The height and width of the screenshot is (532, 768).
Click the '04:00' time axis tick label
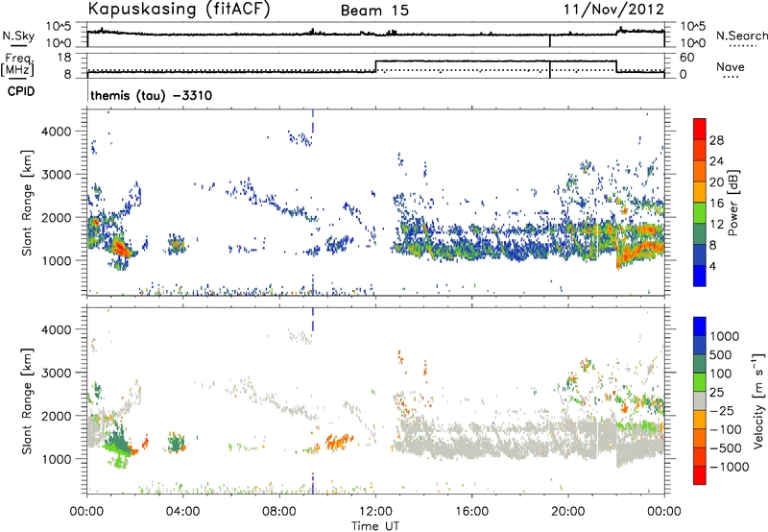click(182, 512)
